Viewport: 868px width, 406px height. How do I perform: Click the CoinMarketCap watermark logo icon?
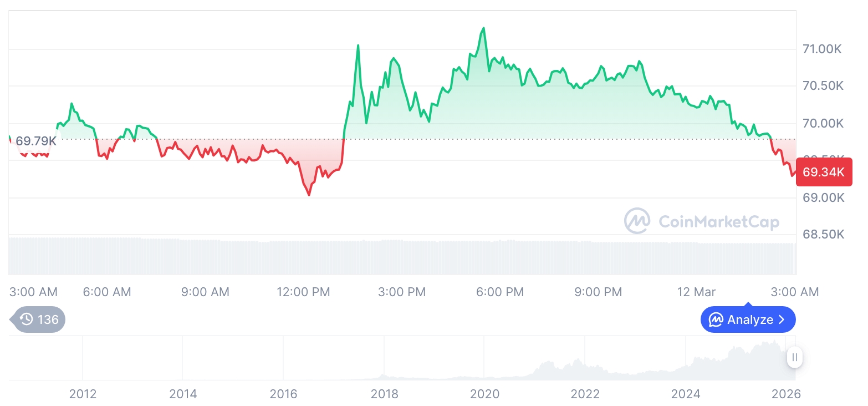pyautogui.click(x=637, y=221)
